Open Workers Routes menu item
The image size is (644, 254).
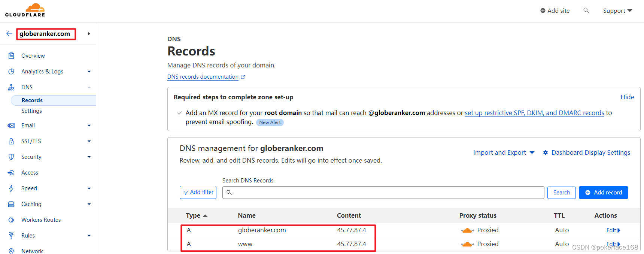41,220
